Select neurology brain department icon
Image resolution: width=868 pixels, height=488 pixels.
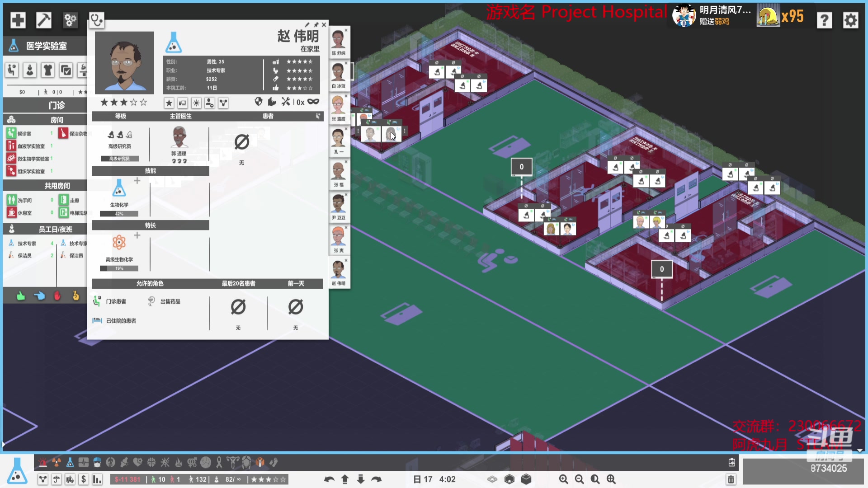point(151,462)
